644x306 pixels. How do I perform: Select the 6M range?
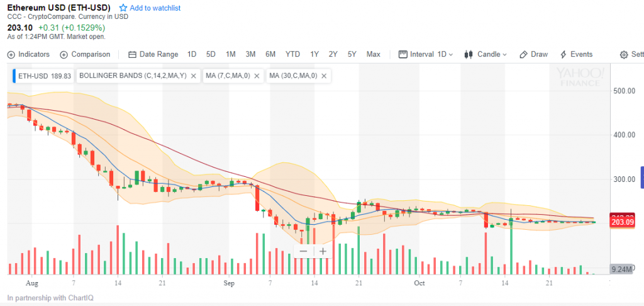(x=270, y=54)
